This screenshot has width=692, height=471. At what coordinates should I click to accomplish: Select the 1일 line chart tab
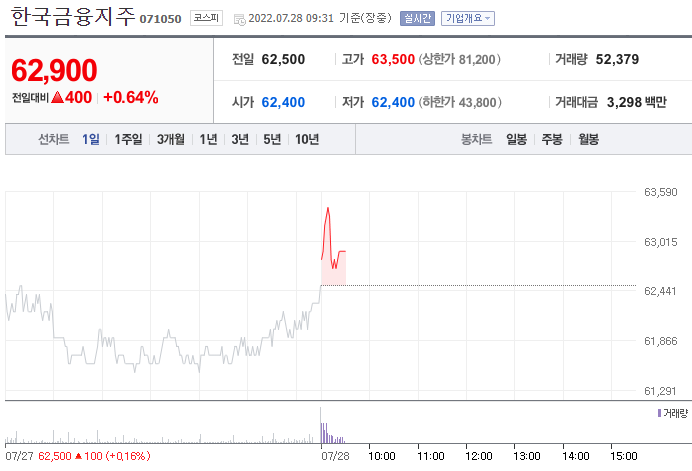tap(91, 139)
